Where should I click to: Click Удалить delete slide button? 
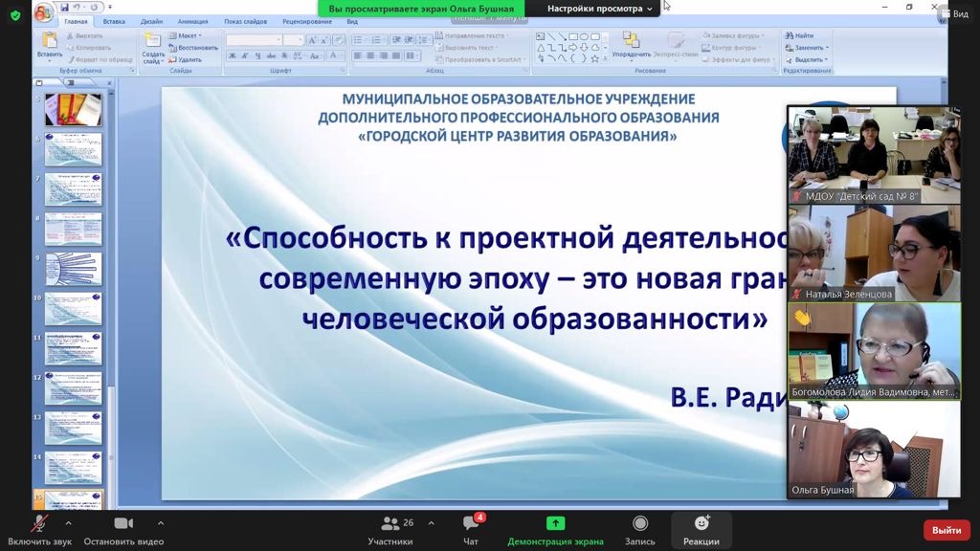(185, 60)
